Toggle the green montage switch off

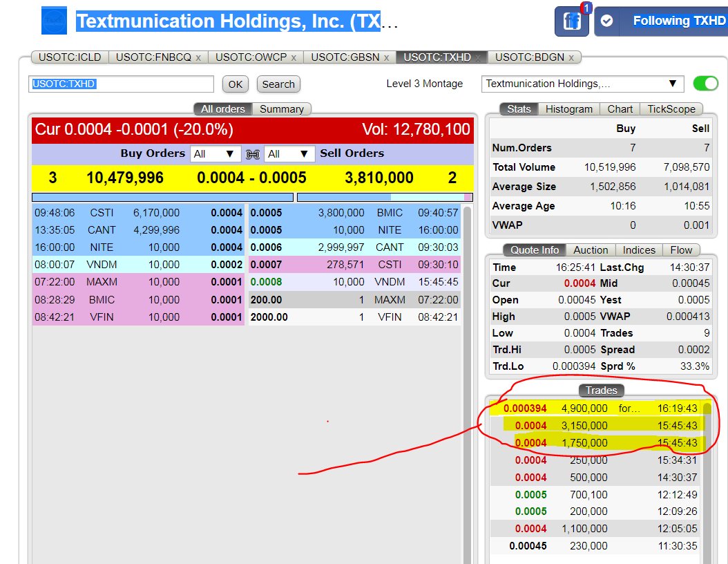(705, 84)
